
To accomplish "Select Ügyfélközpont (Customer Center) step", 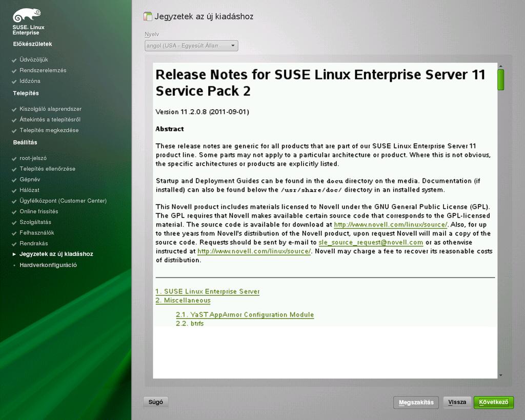I will [63, 201].
